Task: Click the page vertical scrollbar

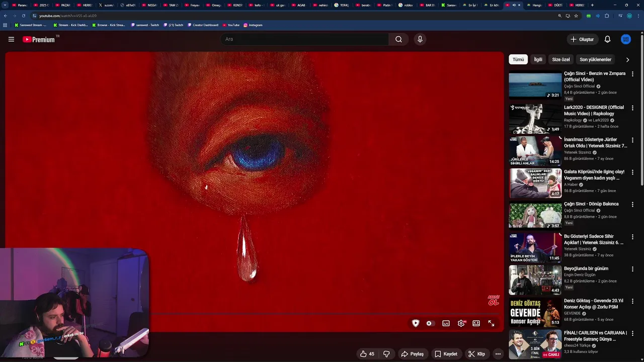Action: [x=641, y=111]
